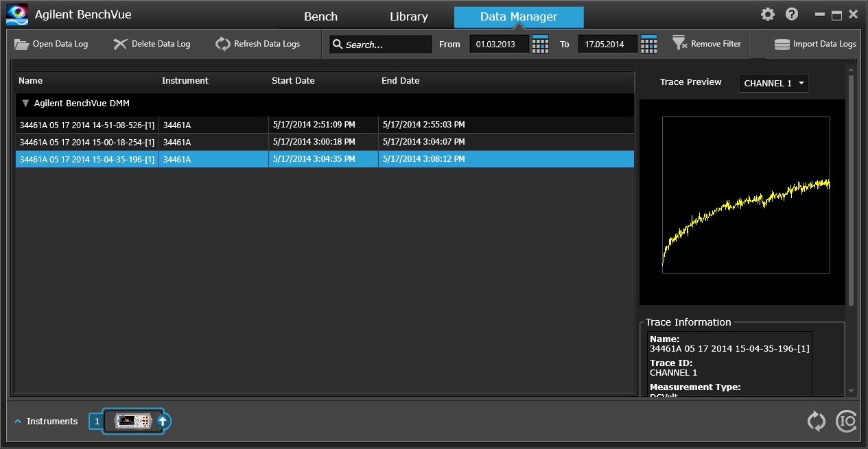
Task: Edit the From date field 01.03.2013
Action: 500,45
